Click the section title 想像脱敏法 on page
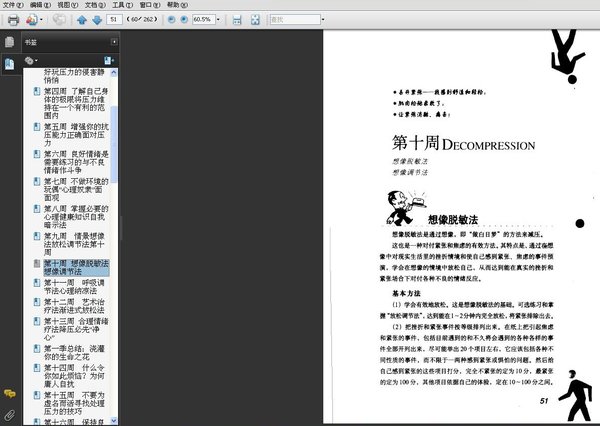This screenshot has height=426, width=600. (x=453, y=220)
